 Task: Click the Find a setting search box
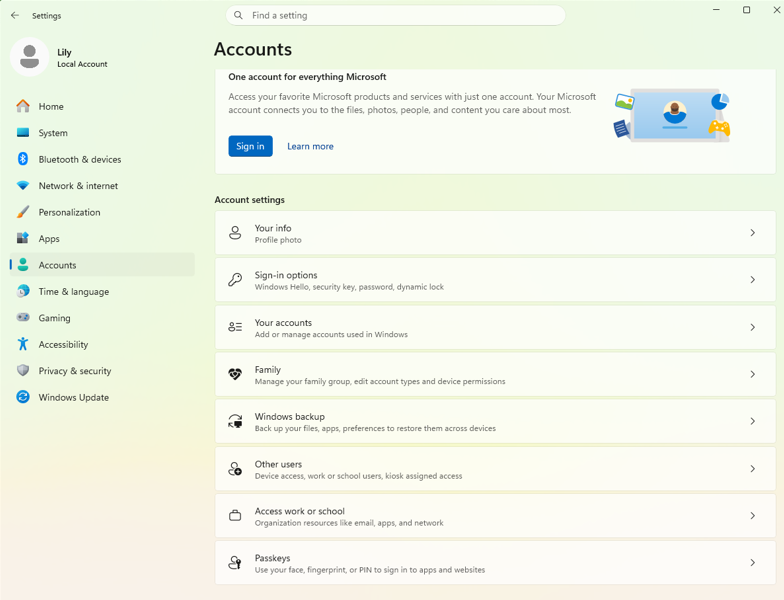pos(396,16)
